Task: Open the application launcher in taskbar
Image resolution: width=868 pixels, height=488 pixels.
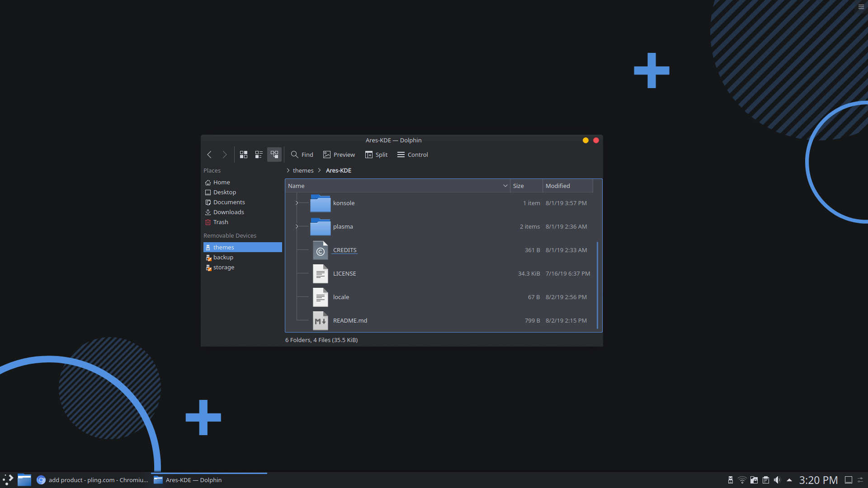Action: tap(8, 480)
